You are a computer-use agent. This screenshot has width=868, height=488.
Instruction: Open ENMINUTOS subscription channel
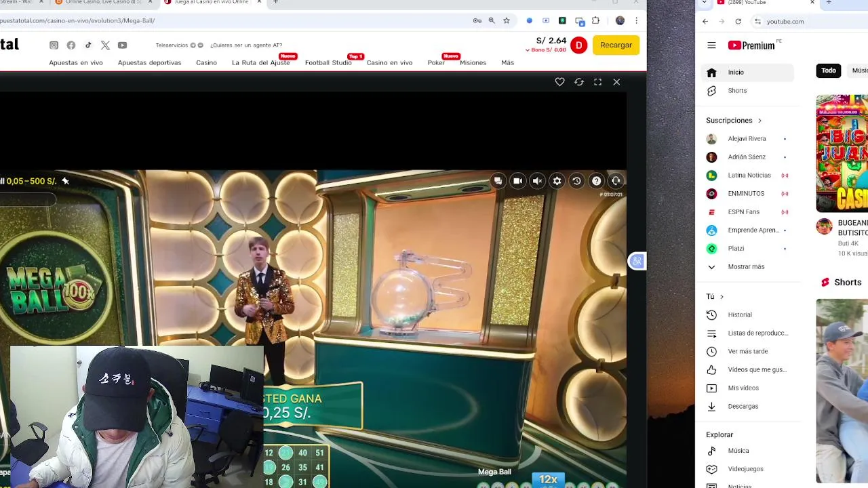(x=747, y=194)
